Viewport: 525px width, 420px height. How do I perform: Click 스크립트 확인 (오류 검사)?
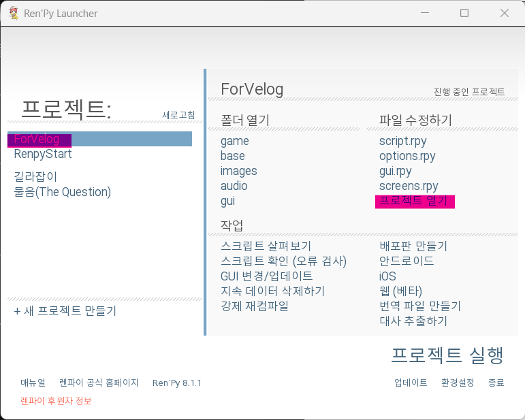[283, 261]
